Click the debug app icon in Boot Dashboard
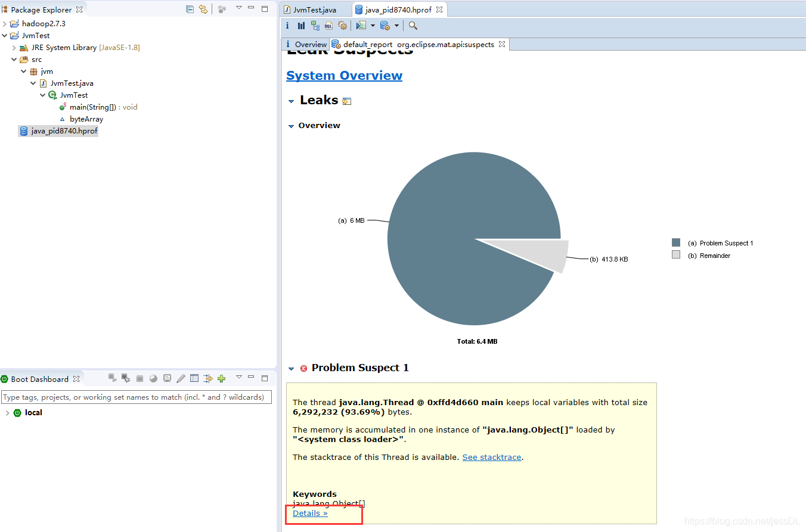The height and width of the screenshot is (532, 806). [x=126, y=378]
